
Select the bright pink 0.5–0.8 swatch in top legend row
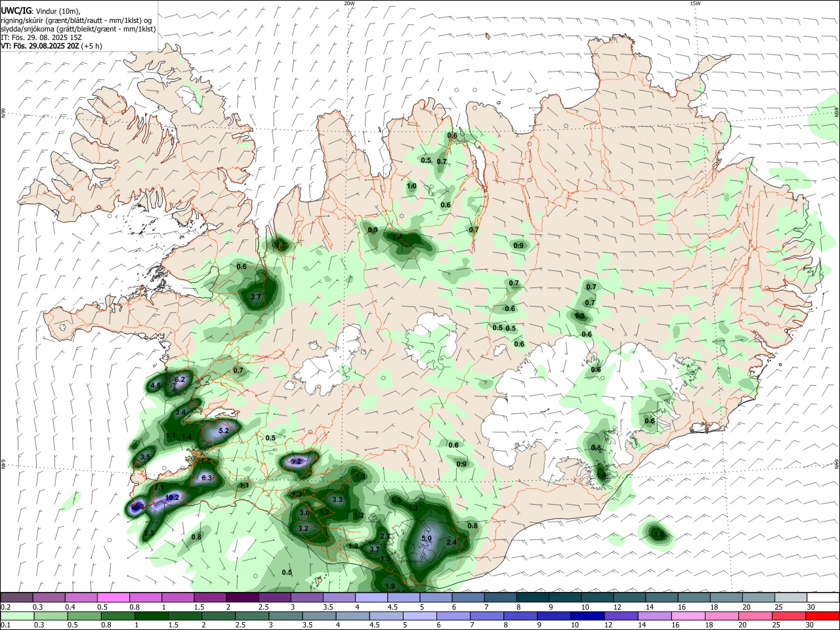[x=113, y=597]
